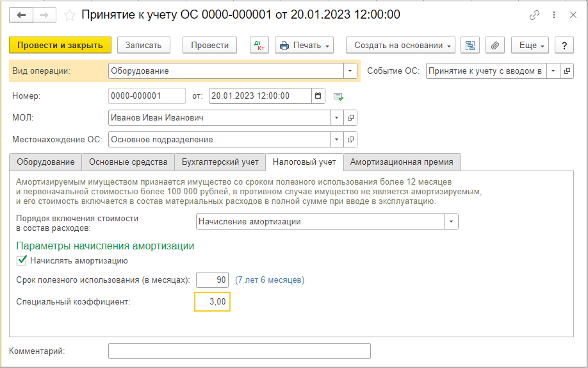Screen dimensions: 588x368
Task: Click the back navigation arrow
Action: [21, 15]
